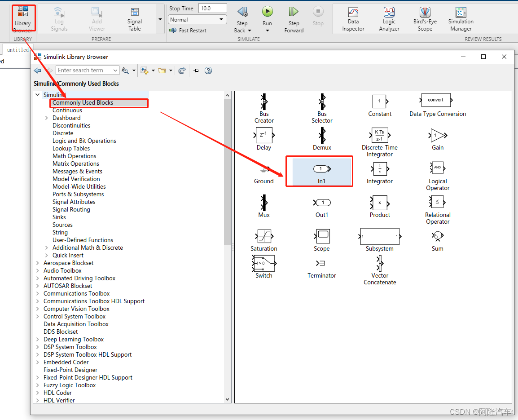The image size is (518, 420).
Task: Select the Sum block
Action: point(437,241)
